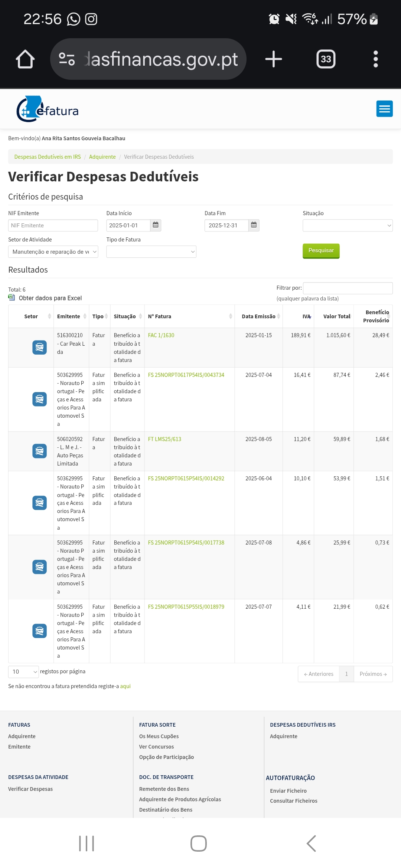Click the Excel export icon
Image resolution: width=401 pixels, height=868 pixels.
12,297
